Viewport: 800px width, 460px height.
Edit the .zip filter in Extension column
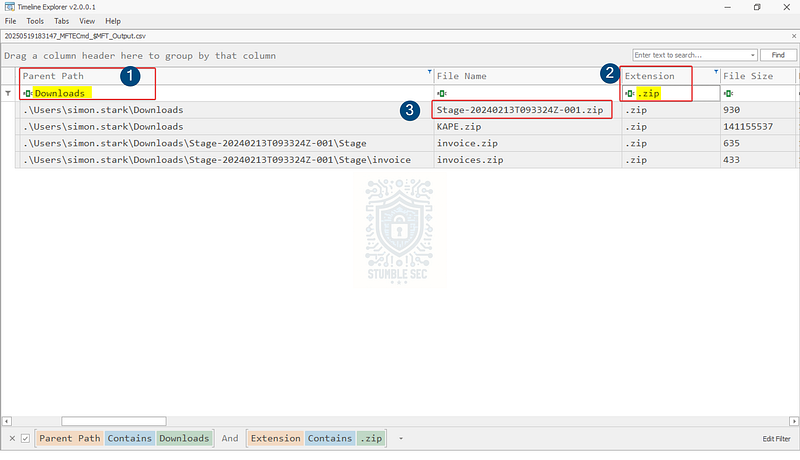tap(648, 93)
